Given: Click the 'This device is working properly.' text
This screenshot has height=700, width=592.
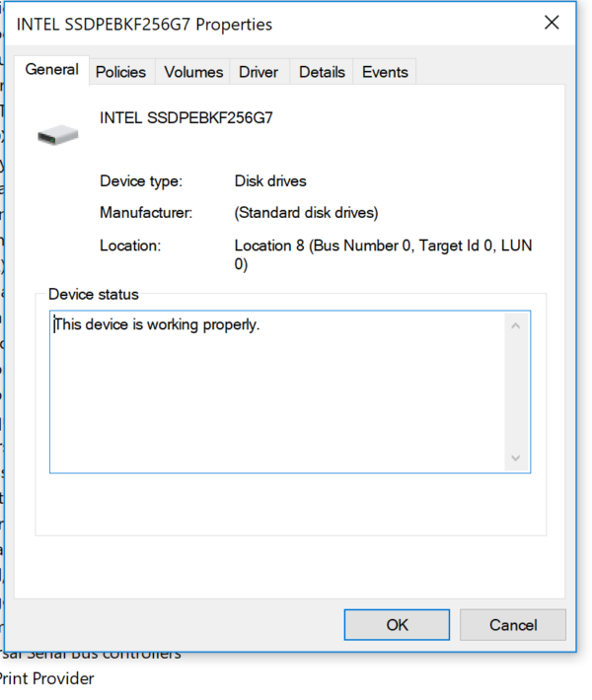Looking at the screenshot, I should point(157,324).
